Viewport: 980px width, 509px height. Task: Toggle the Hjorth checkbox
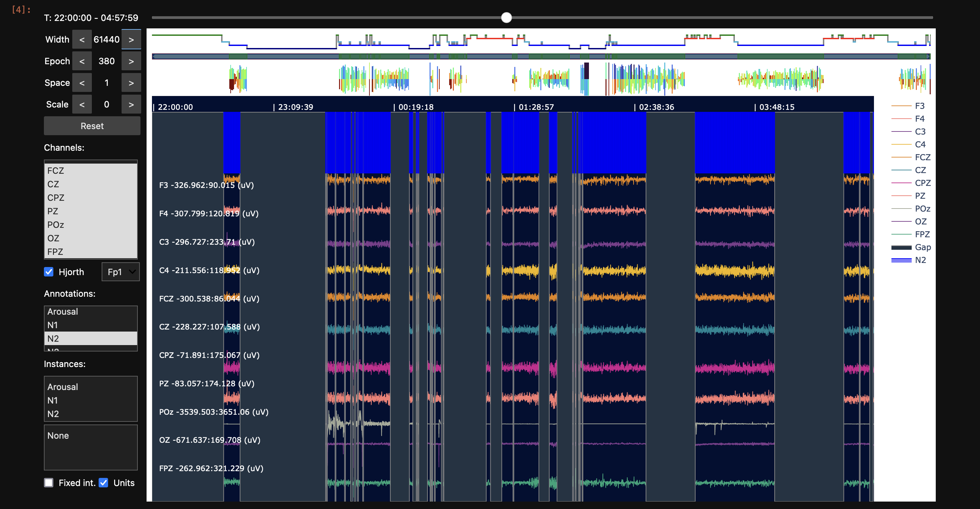(49, 272)
